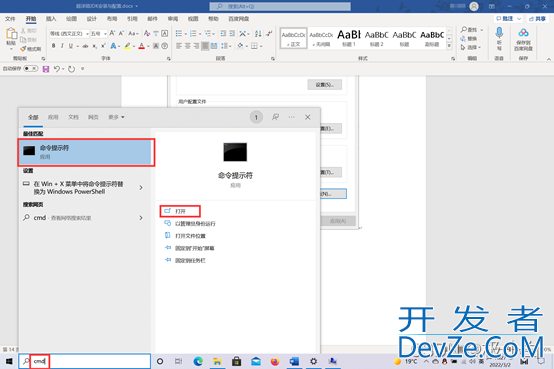
Task: Open the Change Case Aa dropdown
Action: [133, 33]
